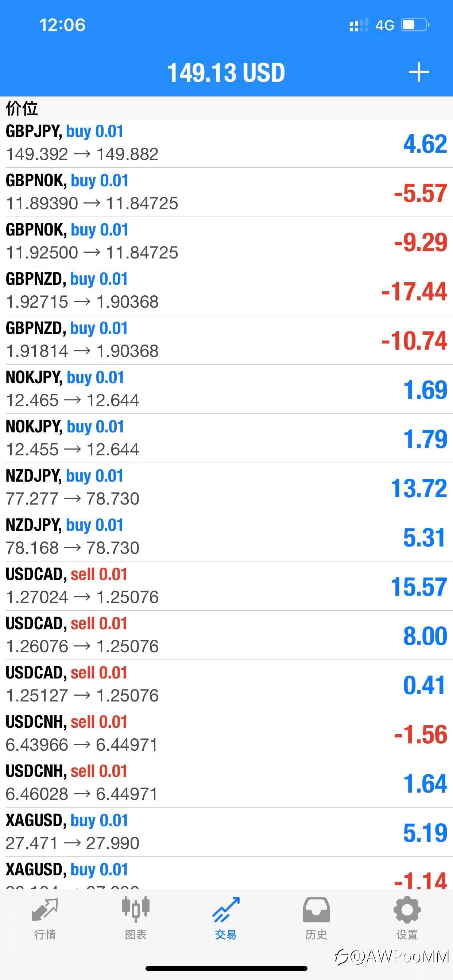
Task: Select the 交易 trade tab icon
Action: [226, 910]
